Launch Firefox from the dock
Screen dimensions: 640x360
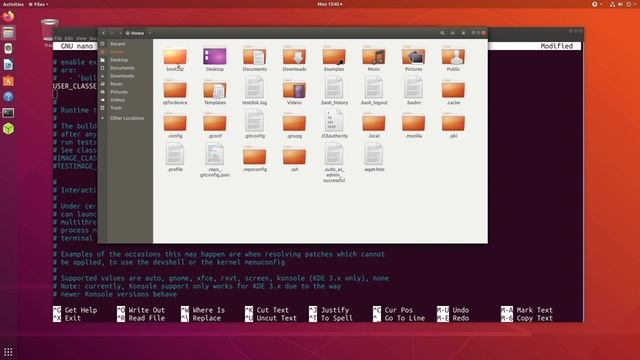[8, 16]
